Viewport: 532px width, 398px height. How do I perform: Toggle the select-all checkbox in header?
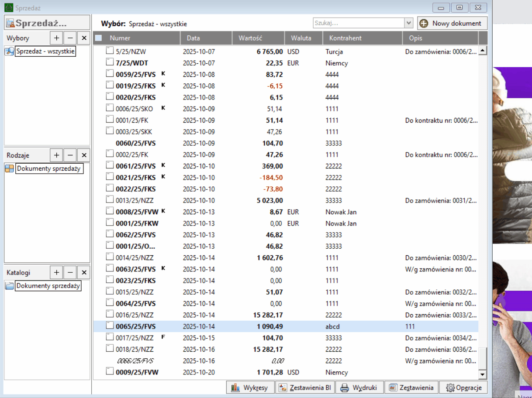click(99, 38)
